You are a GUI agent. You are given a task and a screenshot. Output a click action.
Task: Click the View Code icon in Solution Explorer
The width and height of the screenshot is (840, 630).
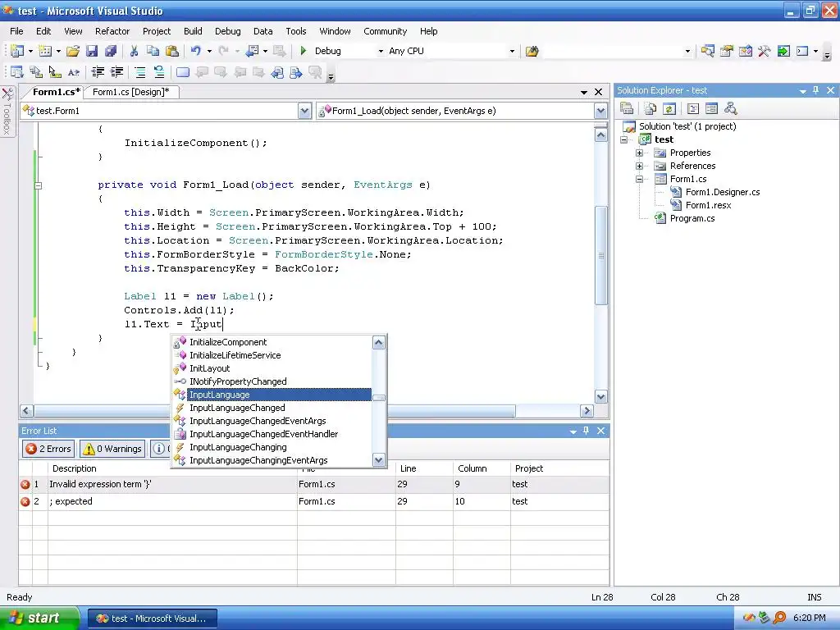(692, 109)
